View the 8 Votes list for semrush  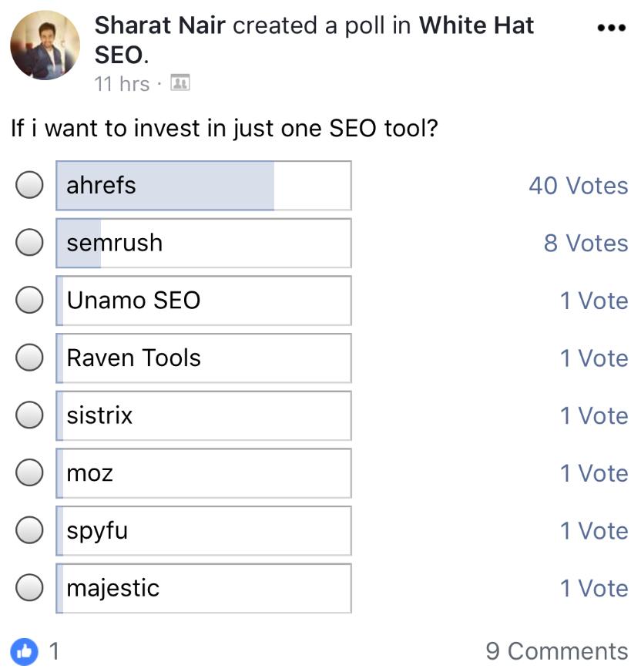click(x=586, y=243)
